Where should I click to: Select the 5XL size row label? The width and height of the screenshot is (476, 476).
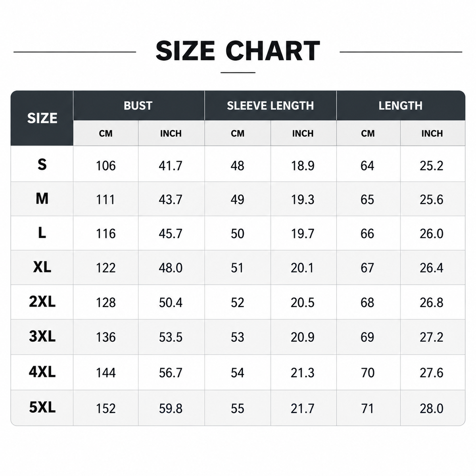[x=42, y=407]
